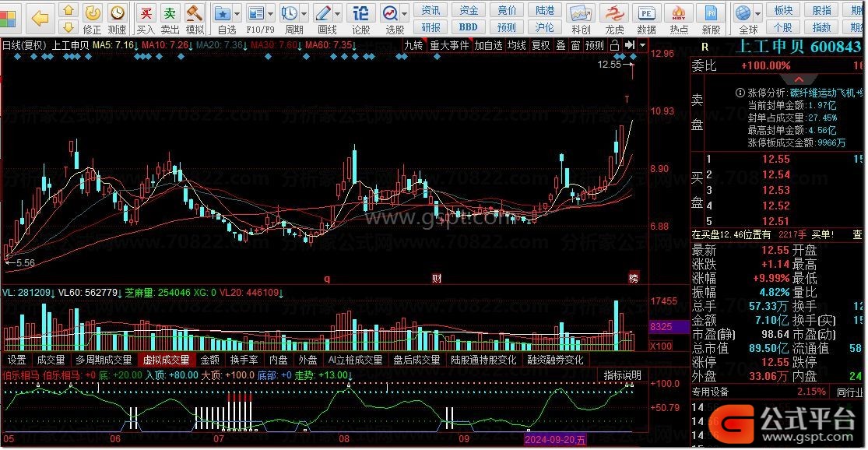
Task: Open the 修正 correction tool
Action: click(93, 19)
